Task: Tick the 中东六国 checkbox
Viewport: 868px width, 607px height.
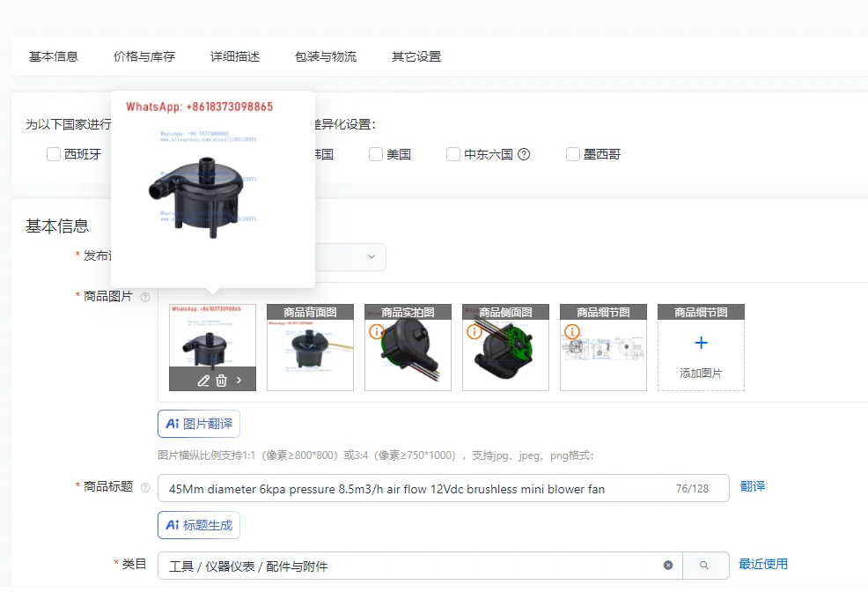Action: tap(453, 154)
